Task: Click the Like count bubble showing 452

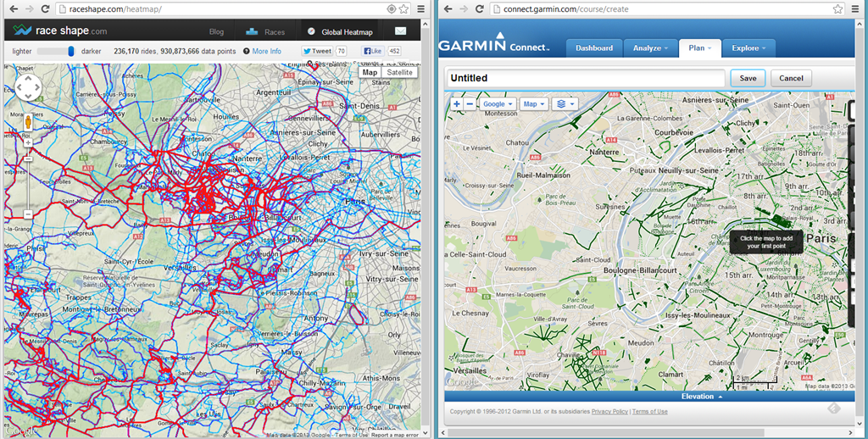Action: click(x=394, y=51)
